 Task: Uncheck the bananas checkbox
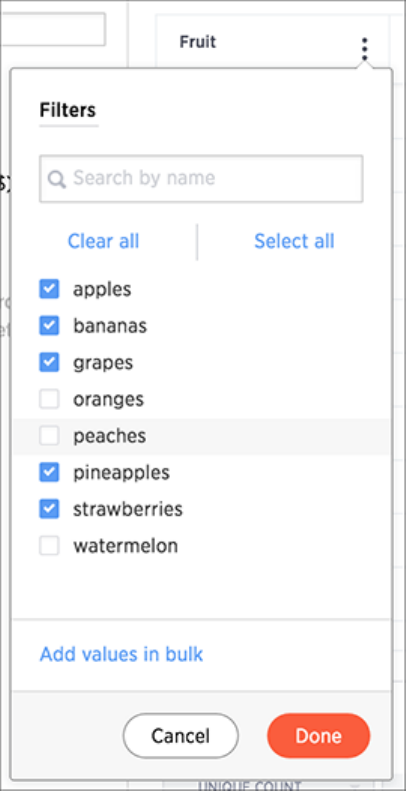click(x=49, y=326)
